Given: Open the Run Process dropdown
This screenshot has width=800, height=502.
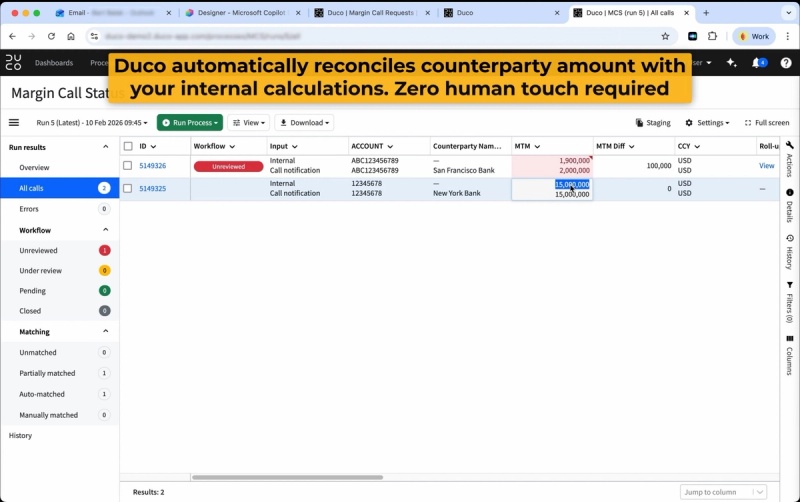Looking at the screenshot, I should coord(190,122).
